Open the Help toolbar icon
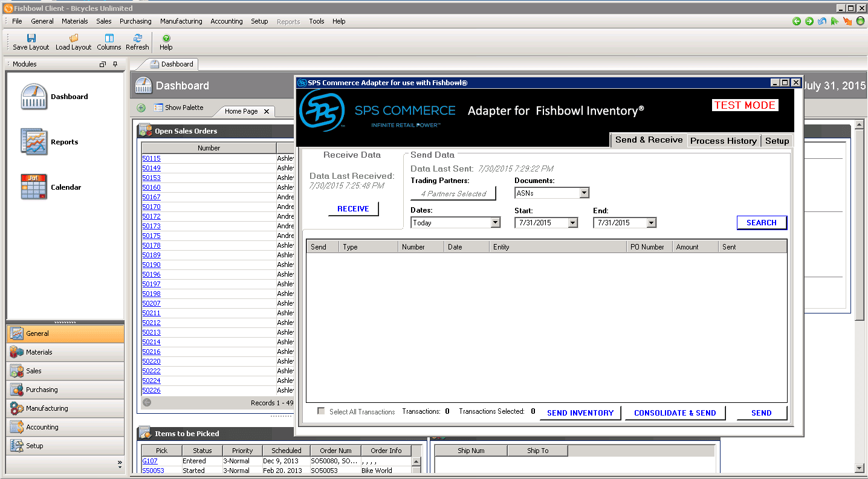Viewport: 868px width, 479px height. [x=166, y=38]
